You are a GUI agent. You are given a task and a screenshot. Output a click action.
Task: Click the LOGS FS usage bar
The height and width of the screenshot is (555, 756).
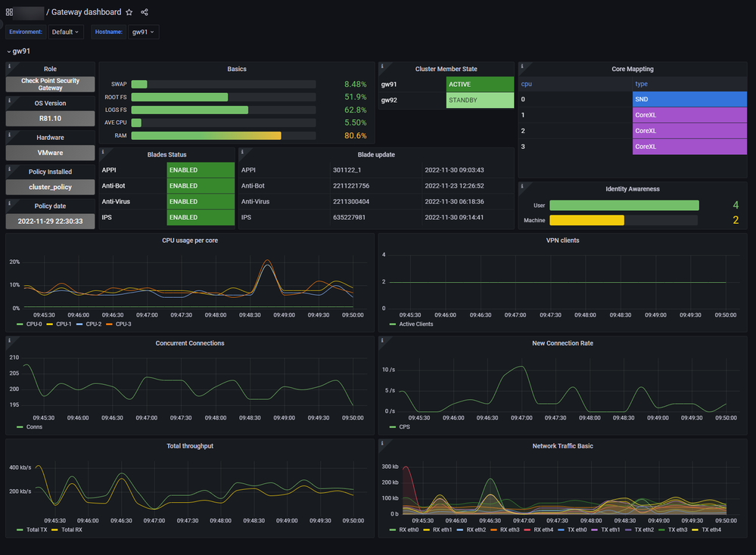coord(223,110)
